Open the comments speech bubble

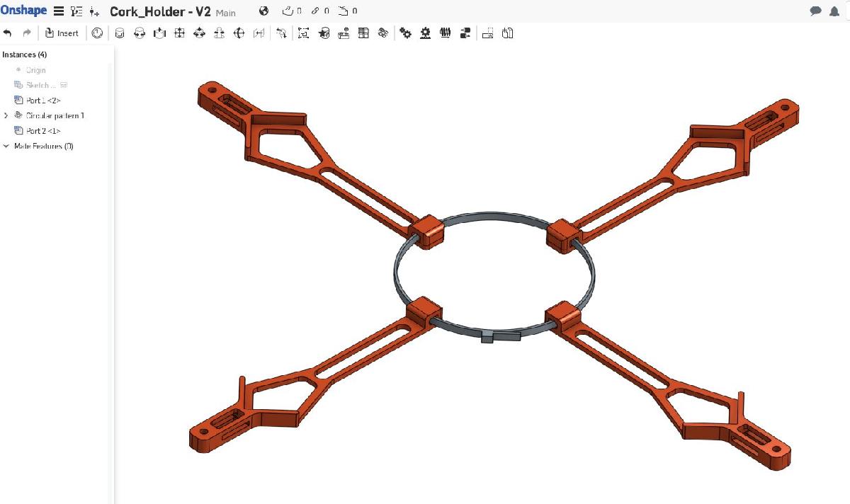(815, 11)
